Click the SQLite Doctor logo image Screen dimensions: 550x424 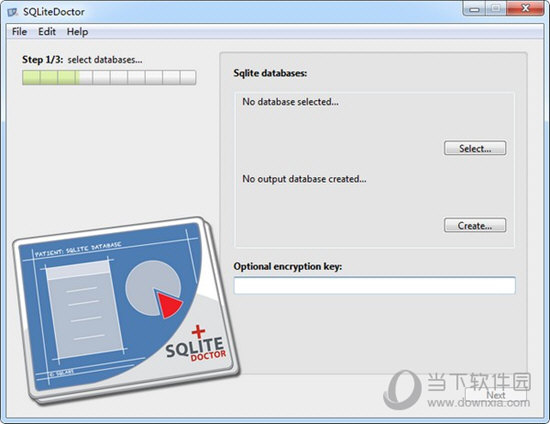coord(126,310)
